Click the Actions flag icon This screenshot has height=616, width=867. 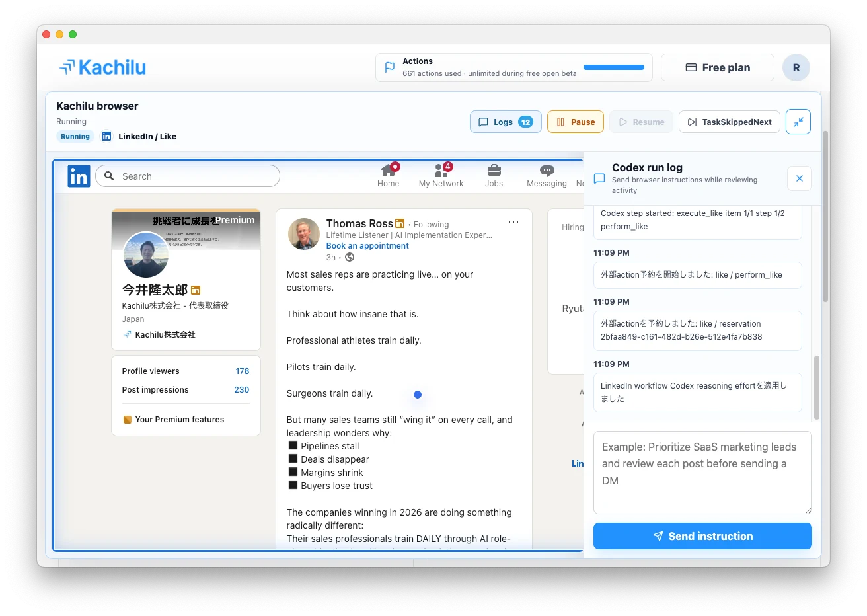pyautogui.click(x=390, y=67)
